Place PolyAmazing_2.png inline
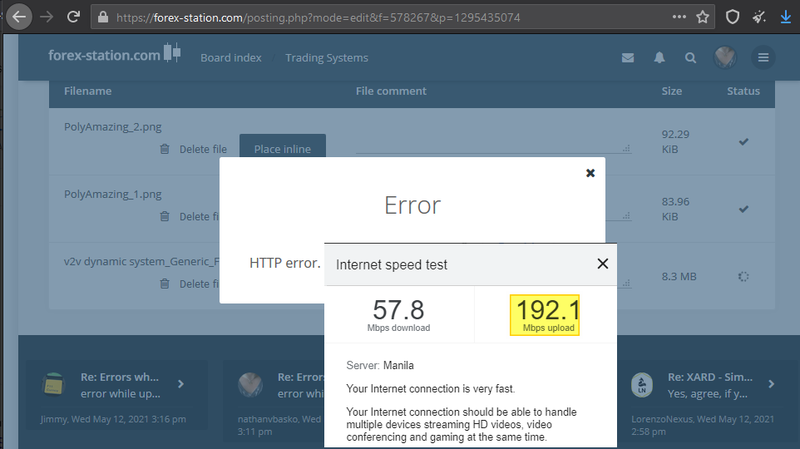The image size is (800, 449). coord(282,148)
